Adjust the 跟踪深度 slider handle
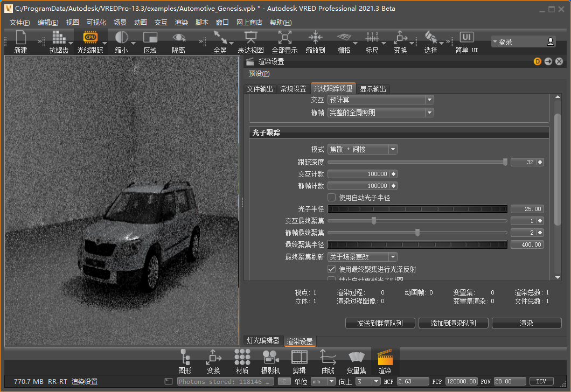The width and height of the screenshot is (571, 392). (x=505, y=162)
